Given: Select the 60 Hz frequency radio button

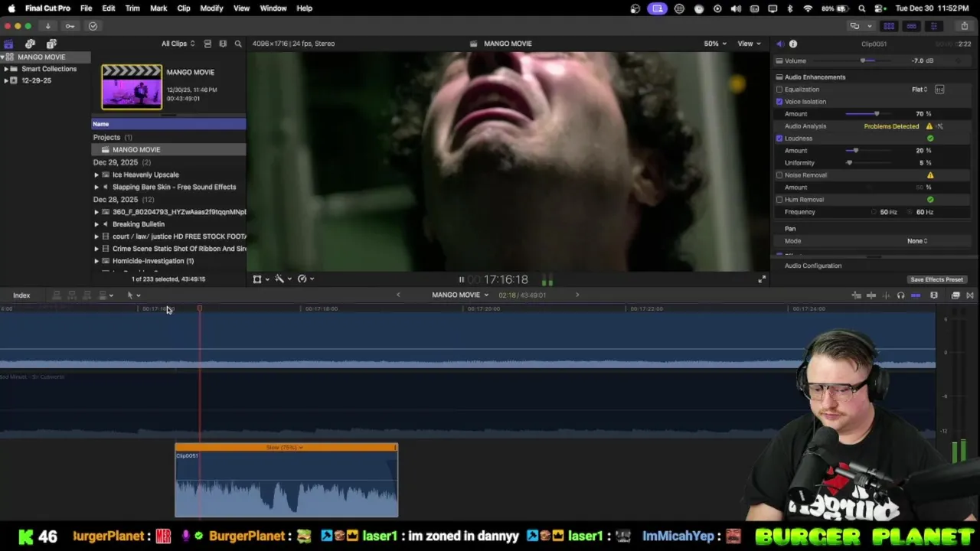Looking at the screenshot, I should coord(910,212).
